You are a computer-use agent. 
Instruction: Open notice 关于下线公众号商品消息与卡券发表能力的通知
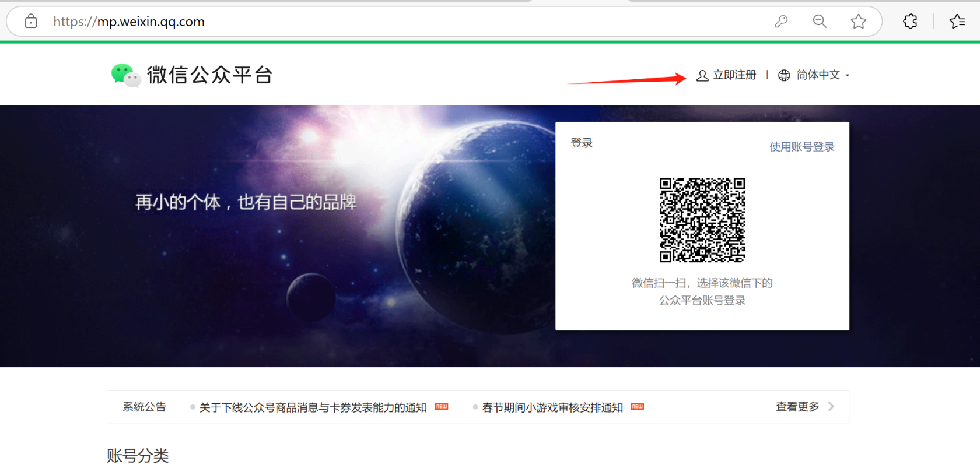pos(313,407)
